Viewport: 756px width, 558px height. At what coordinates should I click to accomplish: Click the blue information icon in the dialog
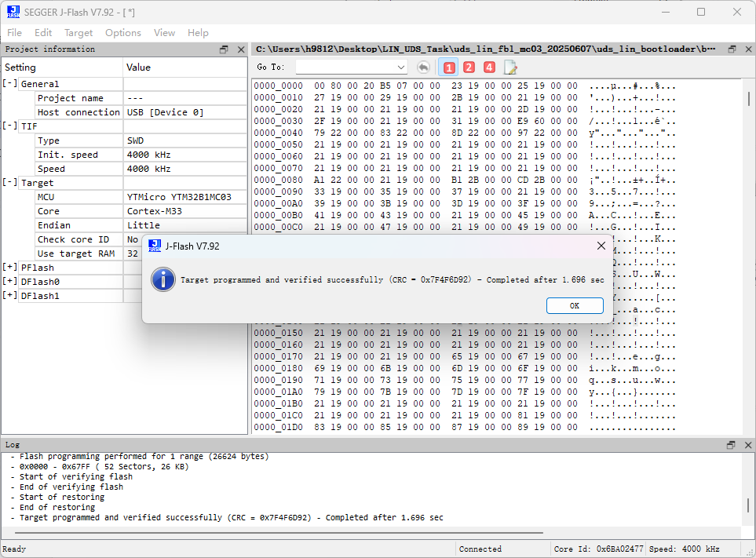pos(163,279)
